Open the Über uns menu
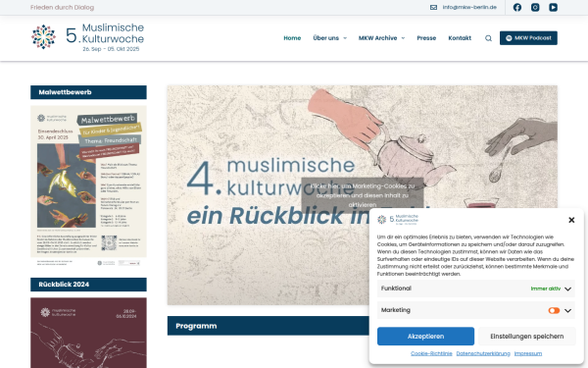 326,38
